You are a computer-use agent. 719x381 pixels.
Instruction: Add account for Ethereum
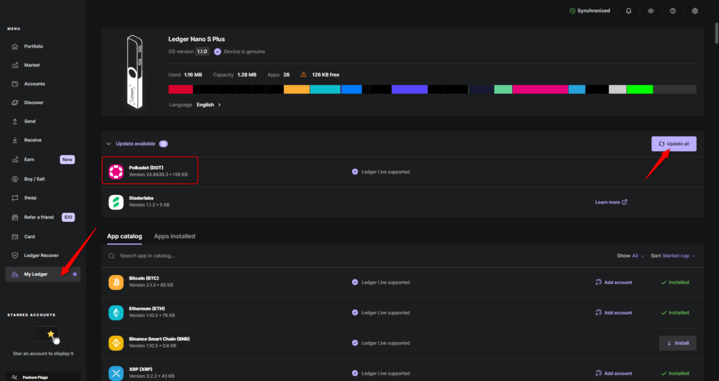pos(614,313)
